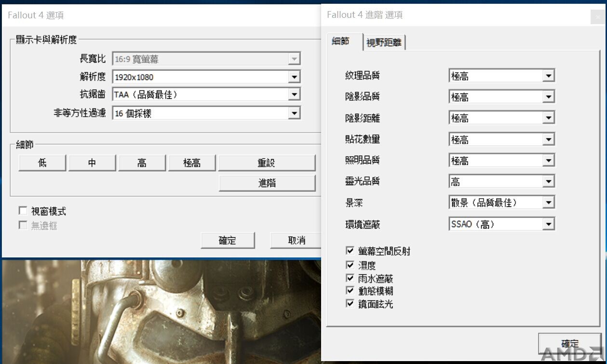The width and height of the screenshot is (607, 364).
Task: Toggle the 視窗模式 windowed mode checkbox
Action: 23,211
